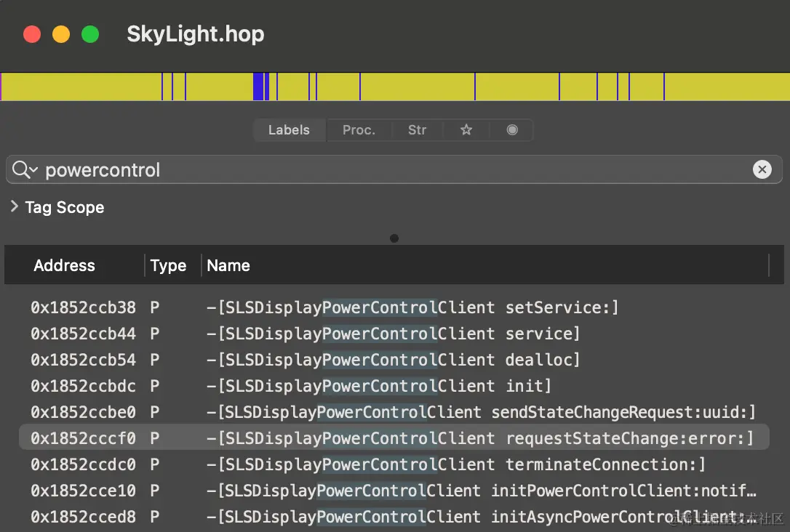The width and height of the screenshot is (790, 532).
Task: Switch to the Proc. tab
Action: [x=359, y=130]
